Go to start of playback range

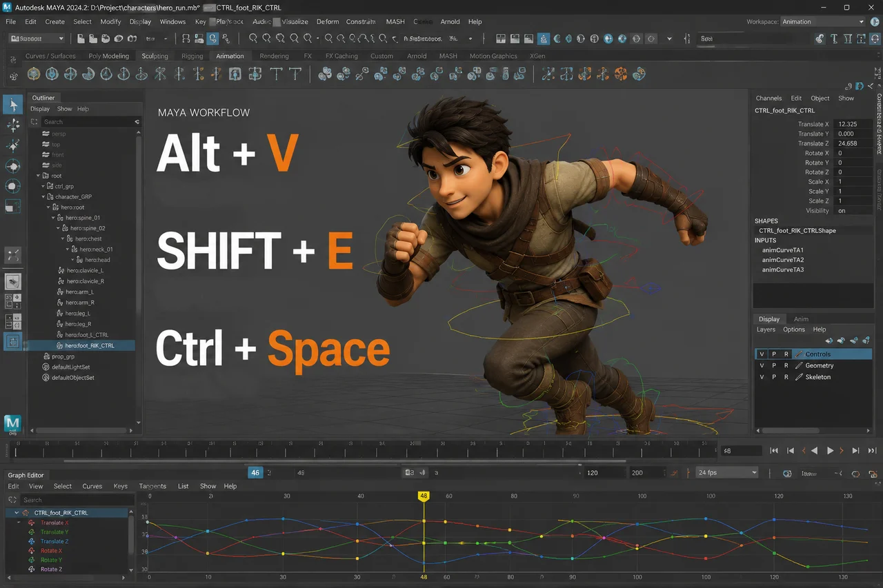coord(774,451)
